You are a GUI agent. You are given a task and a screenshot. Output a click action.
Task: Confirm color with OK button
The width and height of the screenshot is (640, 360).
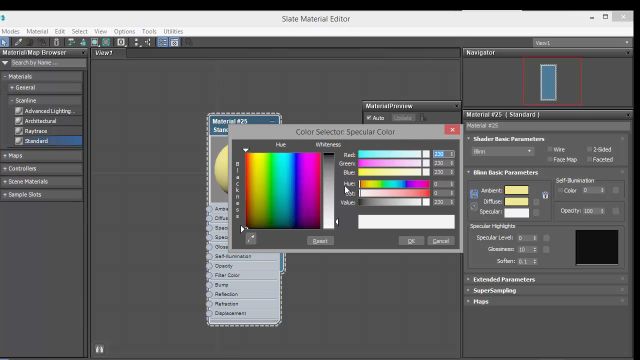[x=411, y=241]
